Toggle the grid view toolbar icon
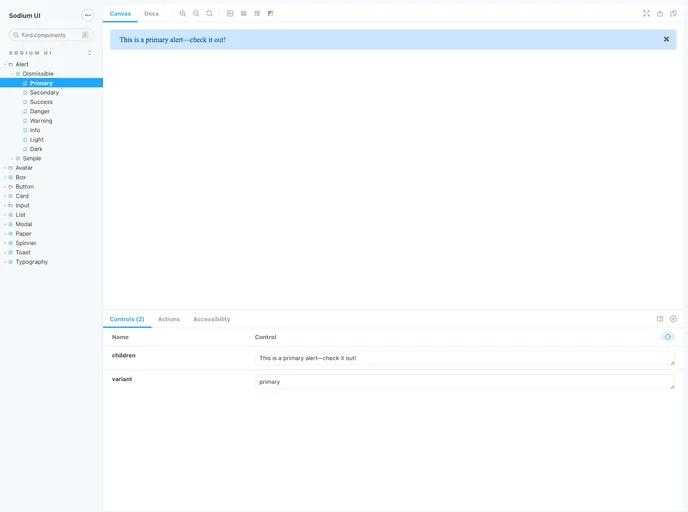 coord(244,14)
